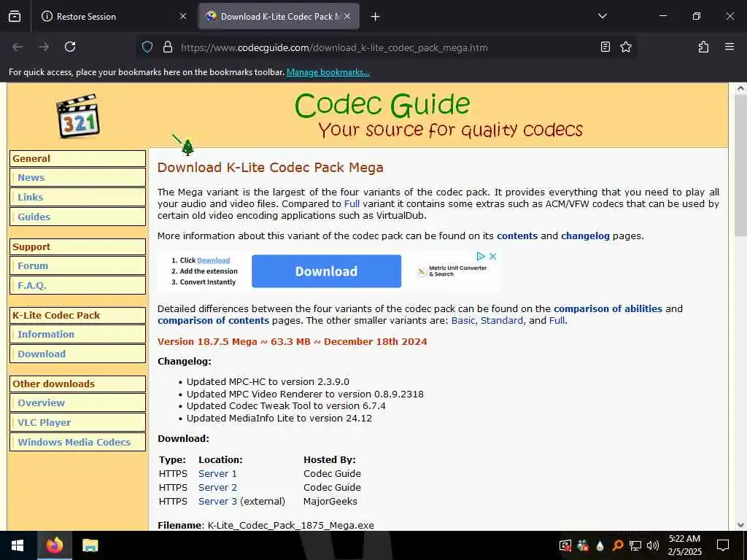
Task: Close the Download K-Lite Codec Pack tab
Action: click(347, 16)
